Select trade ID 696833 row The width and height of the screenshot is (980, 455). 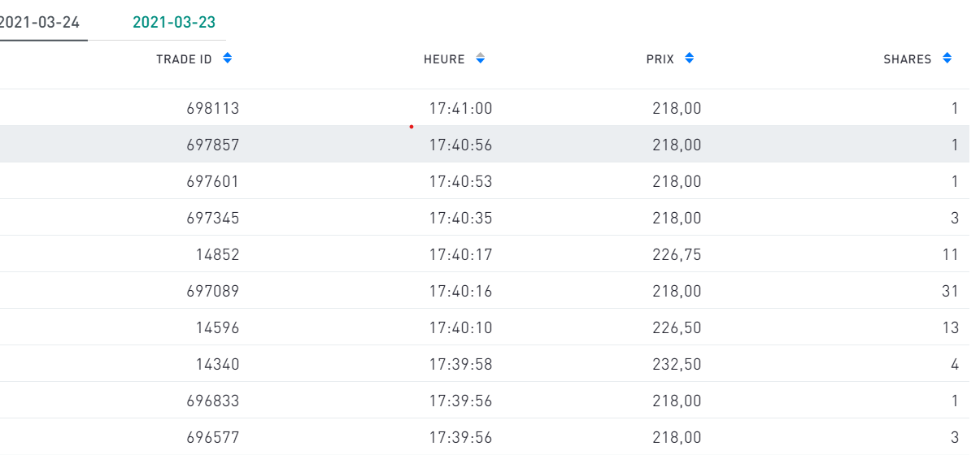(x=213, y=401)
